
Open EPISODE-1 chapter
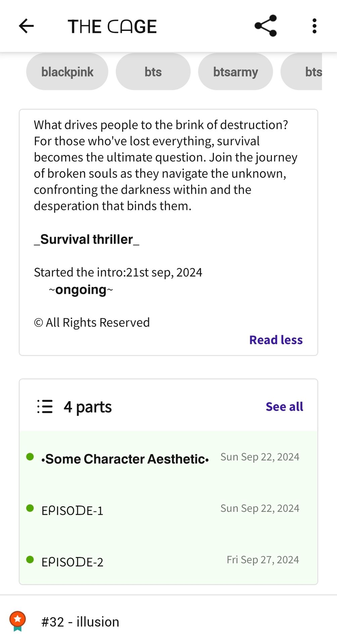click(x=168, y=509)
